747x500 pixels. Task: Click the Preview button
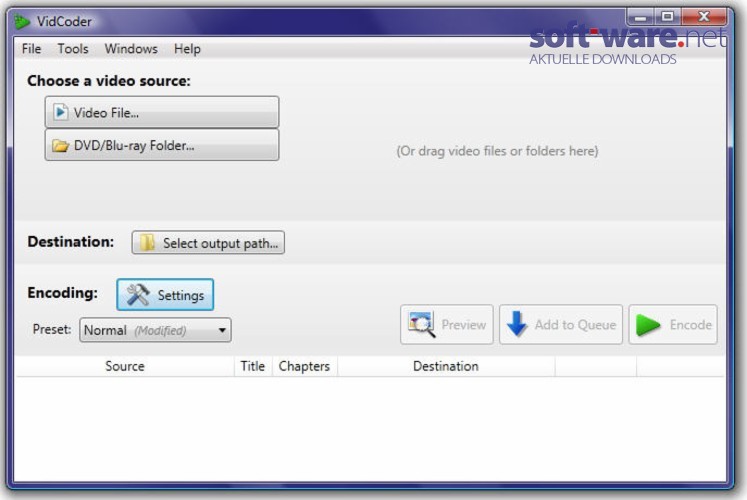coord(447,325)
